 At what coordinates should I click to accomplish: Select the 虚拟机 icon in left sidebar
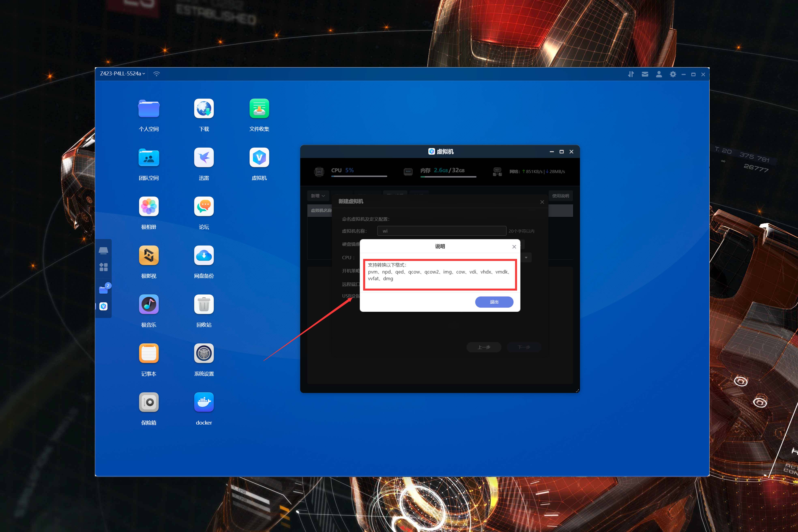pyautogui.click(x=103, y=306)
